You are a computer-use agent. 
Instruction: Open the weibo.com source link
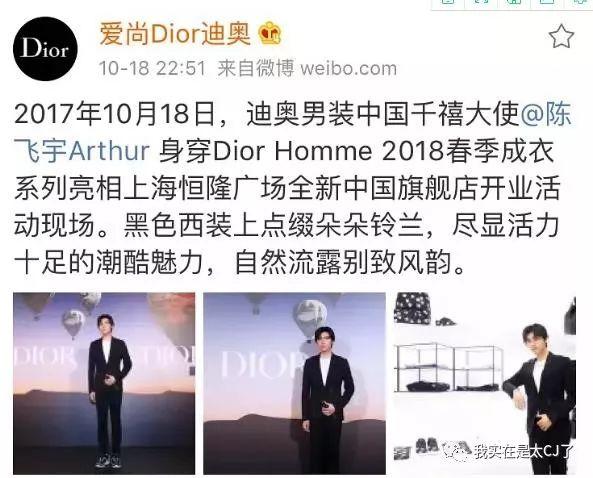tap(348, 69)
